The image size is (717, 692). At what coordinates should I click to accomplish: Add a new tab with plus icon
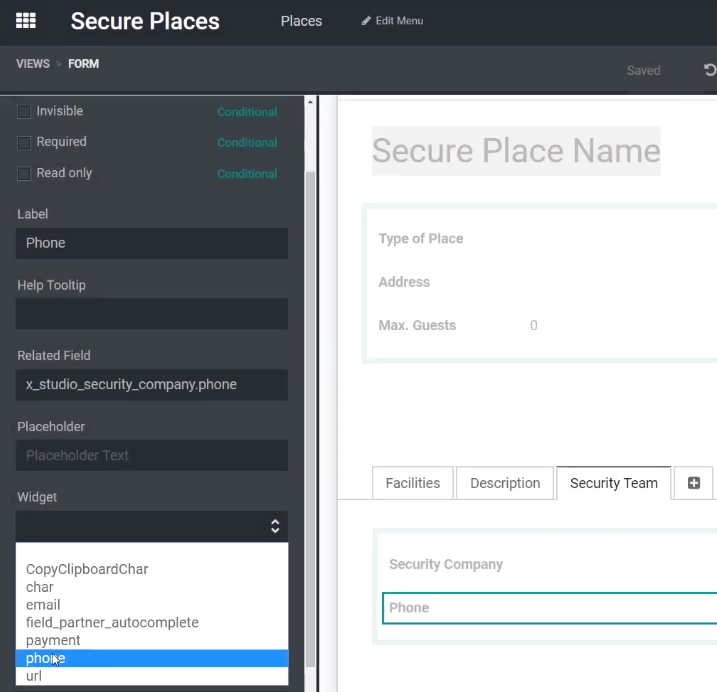tap(694, 483)
